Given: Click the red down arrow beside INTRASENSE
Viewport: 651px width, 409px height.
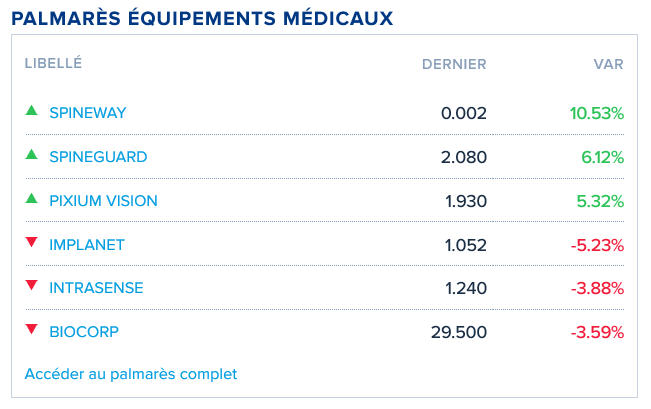Looking at the screenshot, I should coord(31,287).
